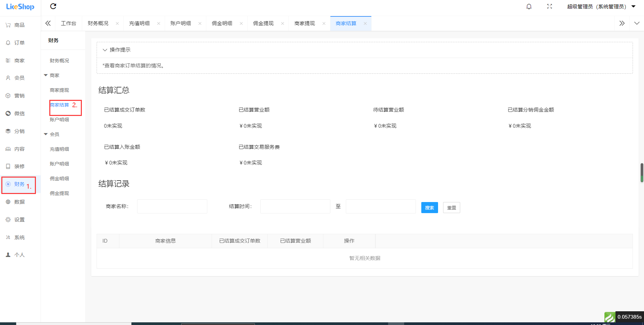
Task: Switch to the 财务概况 tab
Action: click(x=98, y=23)
